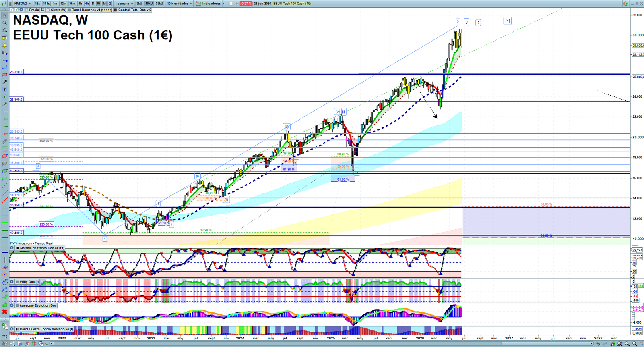
Task: Switch to the 4h timeframe
Action: click(x=87, y=4)
